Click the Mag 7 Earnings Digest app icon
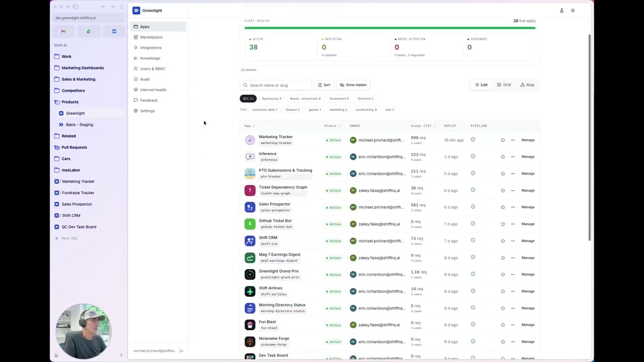Viewport: 644px width, 362px height. point(250,257)
